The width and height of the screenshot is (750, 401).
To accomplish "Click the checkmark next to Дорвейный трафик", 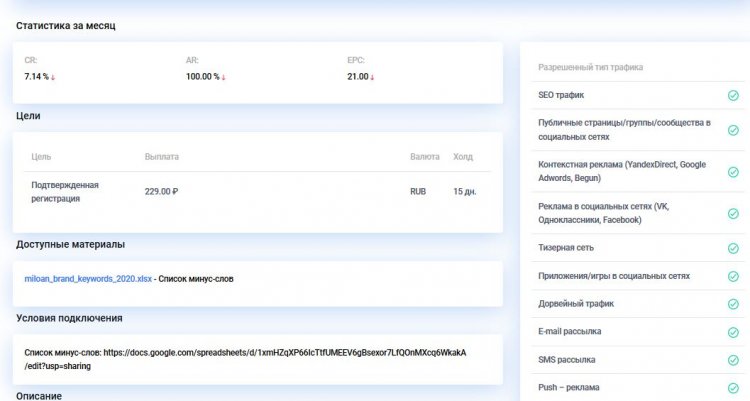I will coord(733,304).
